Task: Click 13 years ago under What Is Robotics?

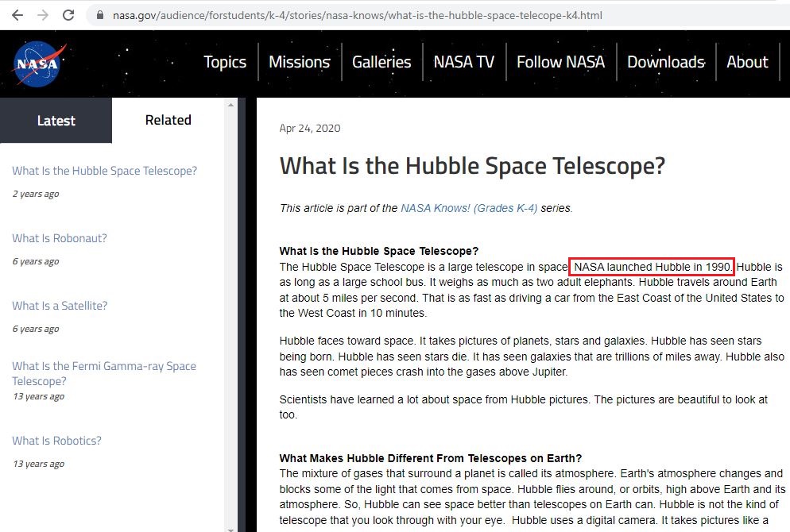Action: tap(38, 464)
